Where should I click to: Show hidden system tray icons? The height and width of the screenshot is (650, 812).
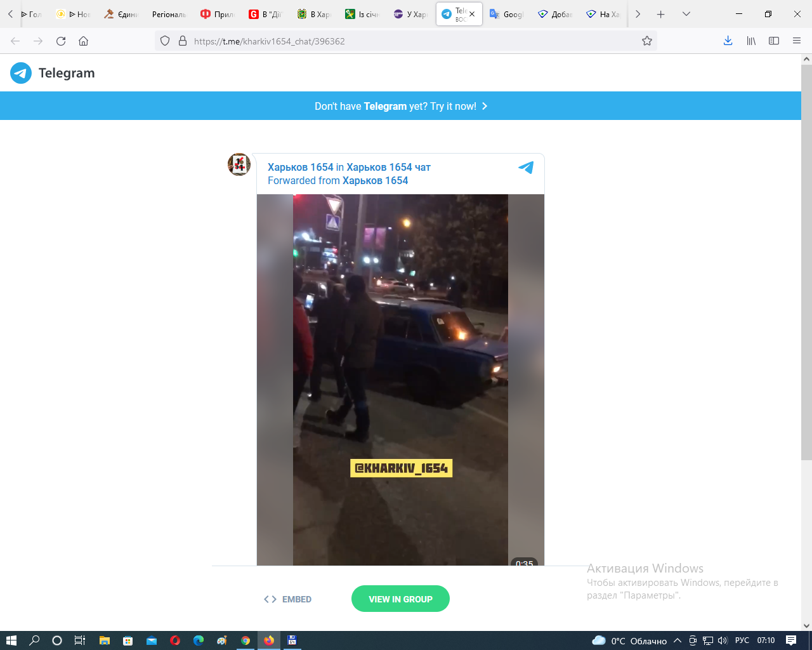(678, 640)
